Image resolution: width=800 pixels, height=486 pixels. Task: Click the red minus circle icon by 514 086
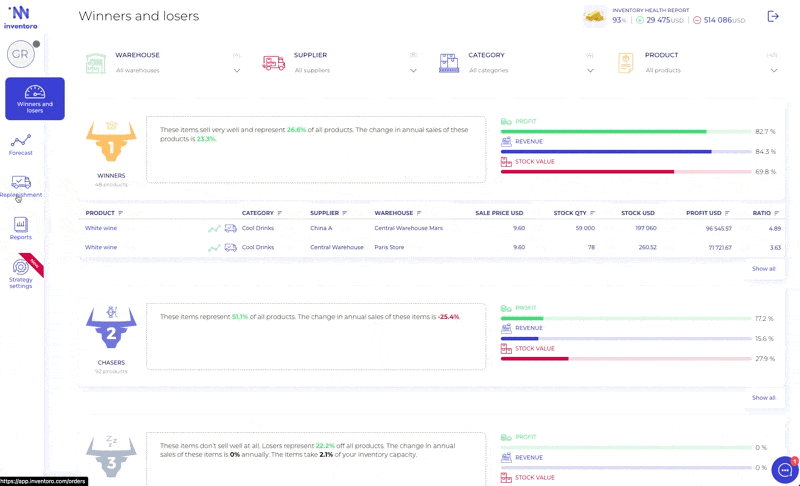coord(697,20)
